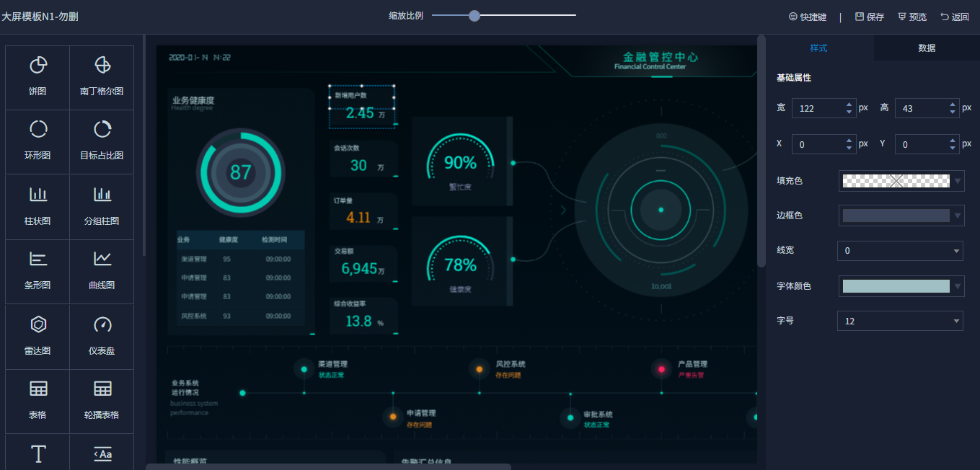Add the gauge (仪表盘) component
Viewport: 980px width, 470px height.
point(102,335)
